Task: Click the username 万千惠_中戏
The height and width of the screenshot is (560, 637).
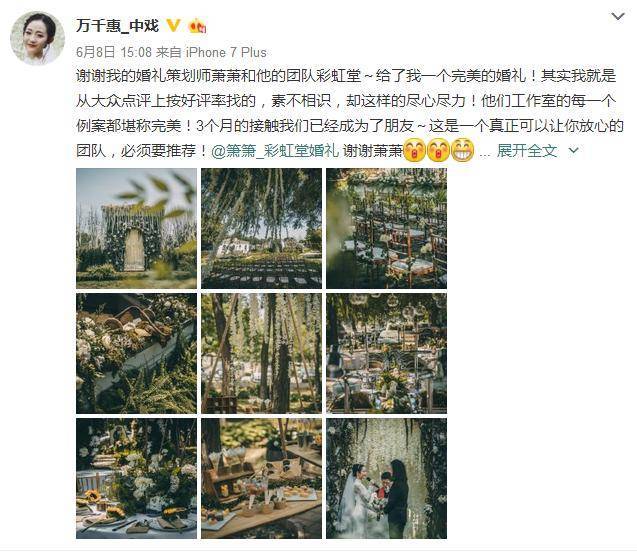Action: (117, 26)
